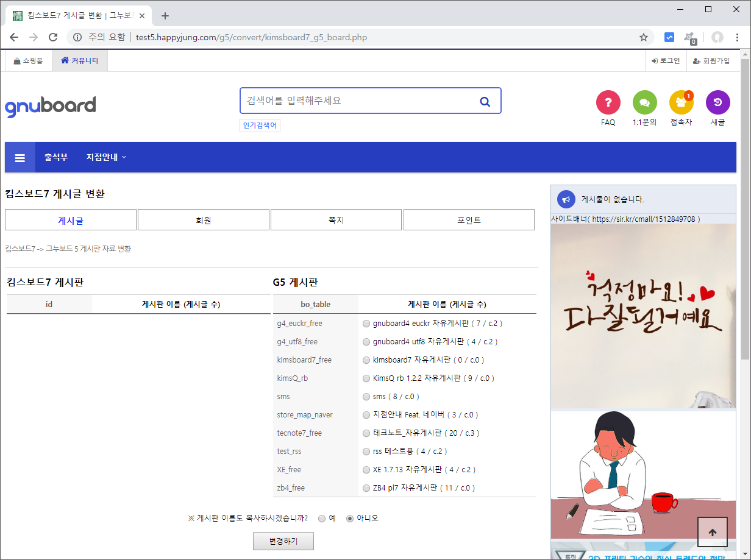Switch to the 회원 tab
This screenshot has height=560, width=751.
[x=204, y=220]
